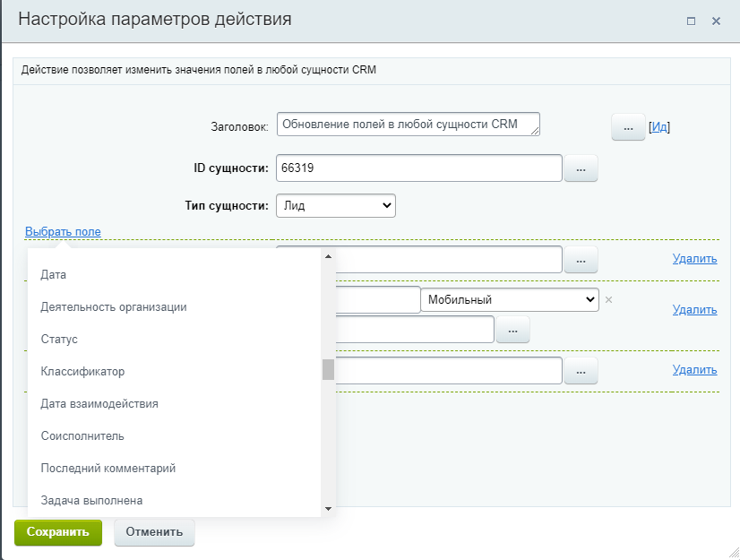This screenshot has width=740, height=560.
Task: Select Деятельность организации from the list
Action: [114, 307]
